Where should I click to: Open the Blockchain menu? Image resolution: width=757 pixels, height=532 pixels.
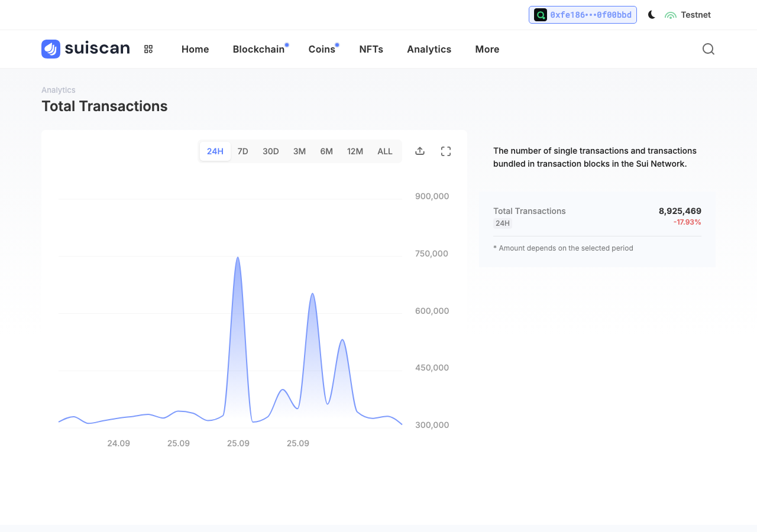259,49
